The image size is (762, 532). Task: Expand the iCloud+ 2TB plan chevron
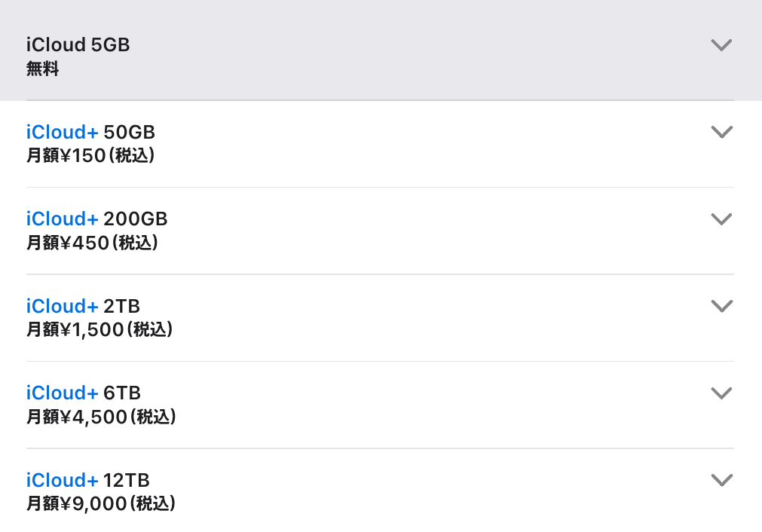pyautogui.click(x=721, y=306)
